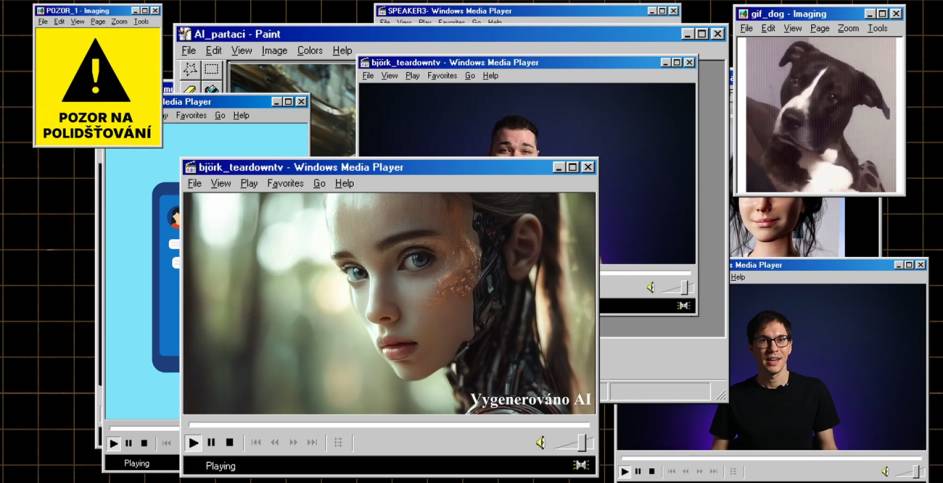Open Tools menu in POZOR_1 Imaging window
Screen dimensions: 943x483
pos(141,21)
